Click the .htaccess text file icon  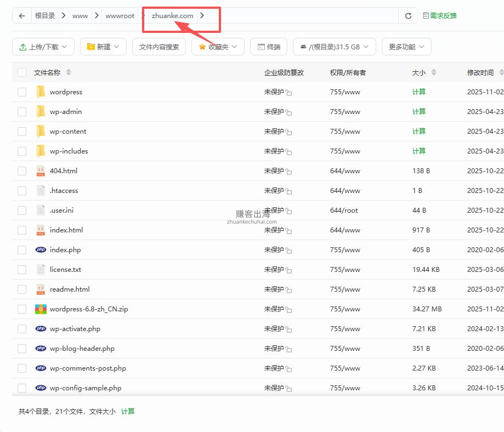pos(41,190)
